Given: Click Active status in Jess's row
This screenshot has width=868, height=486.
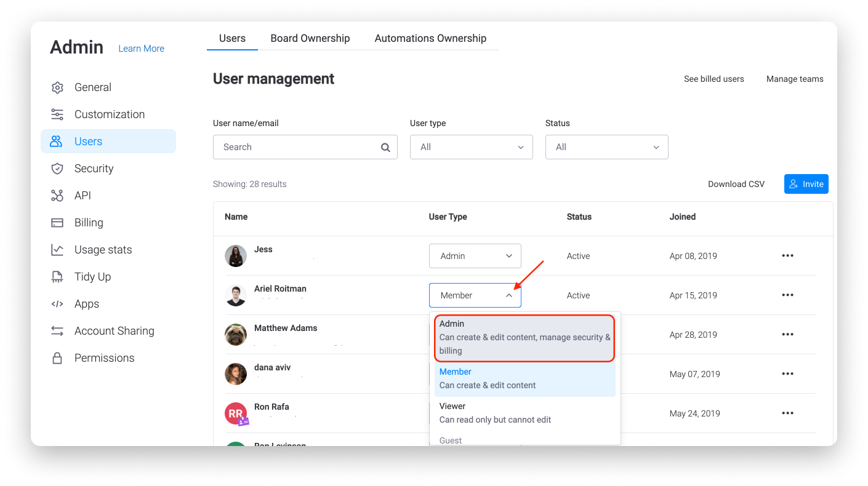Looking at the screenshot, I should click(x=579, y=256).
